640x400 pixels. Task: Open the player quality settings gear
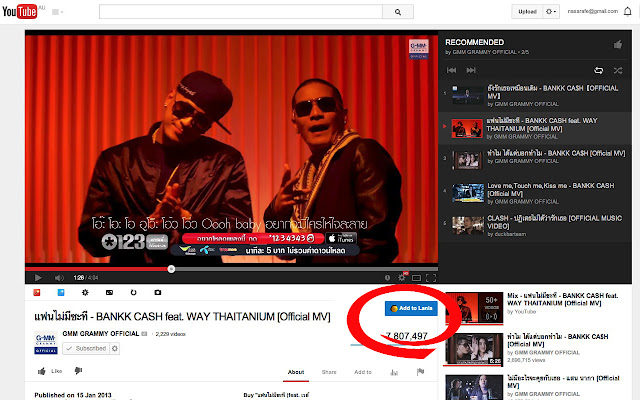402,278
